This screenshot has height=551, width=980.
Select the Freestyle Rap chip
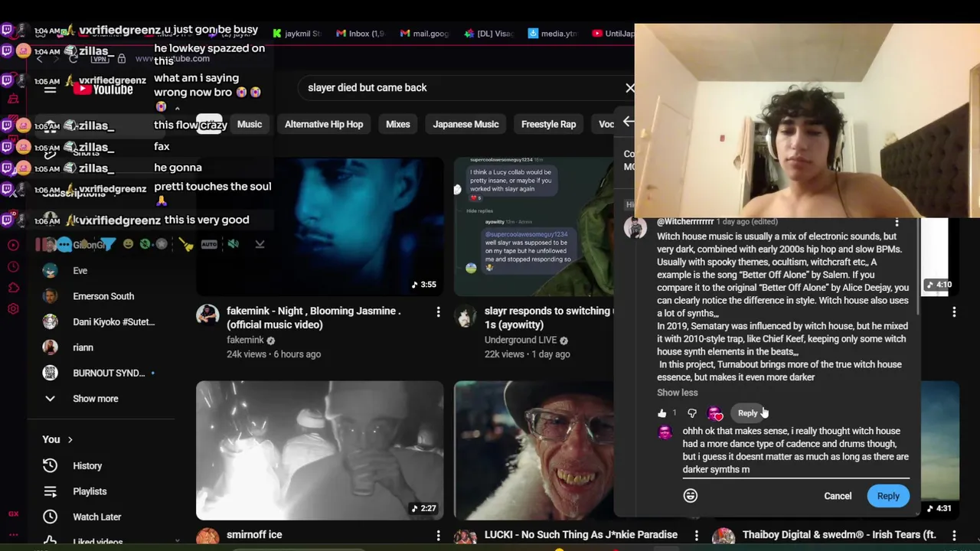548,124
